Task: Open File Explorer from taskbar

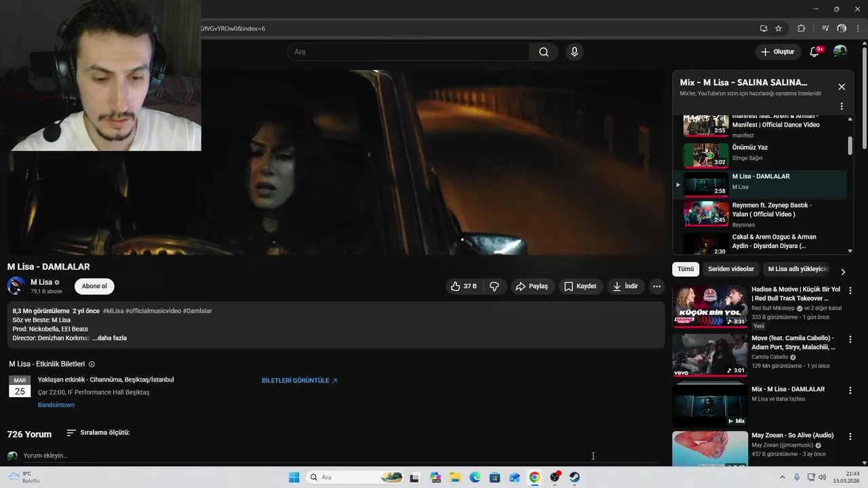Action: pos(455,477)
